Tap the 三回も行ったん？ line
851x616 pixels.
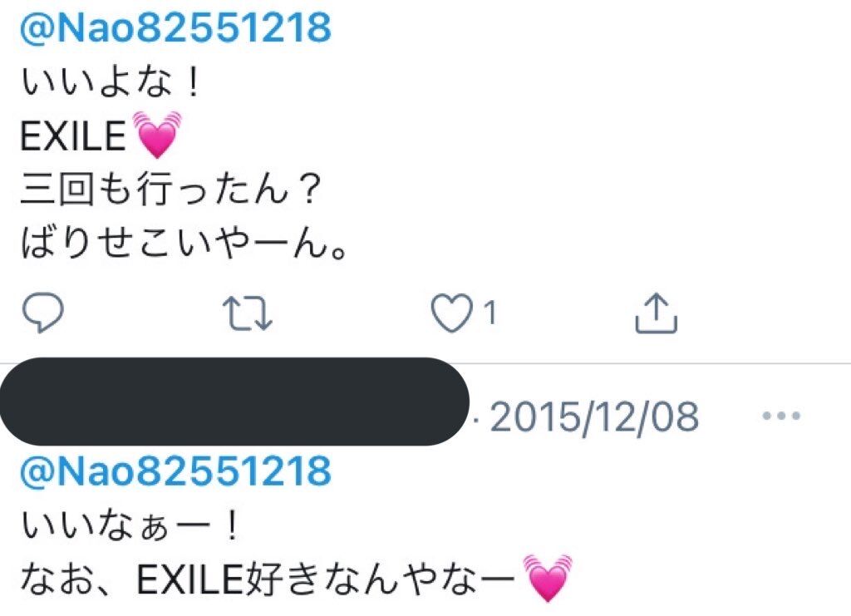point(171,190)
